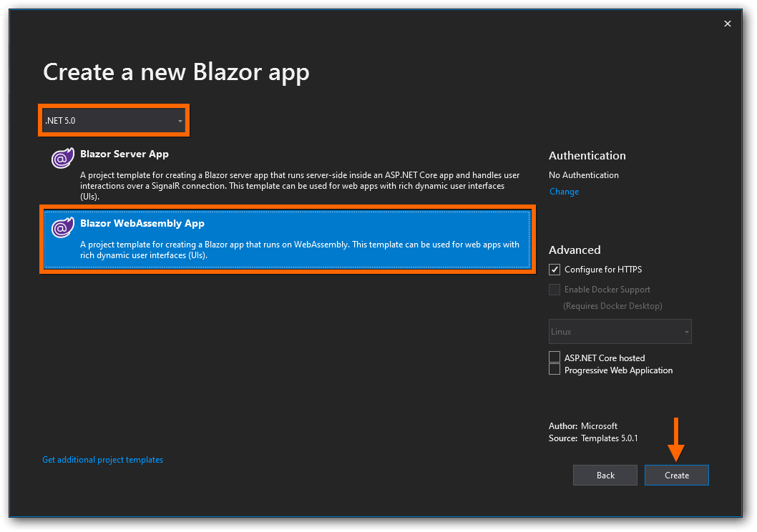Click the arrow on the Linux combo box
Image resolution: width=757 pixels, height=532 pixels.
(x=686, y=332)
